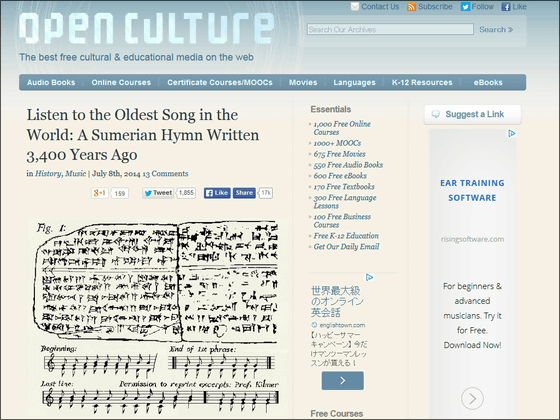Viewport: 560px width, 420px height.
Task: Click the risingsoftware.com ad link
Action: (472, 239)
